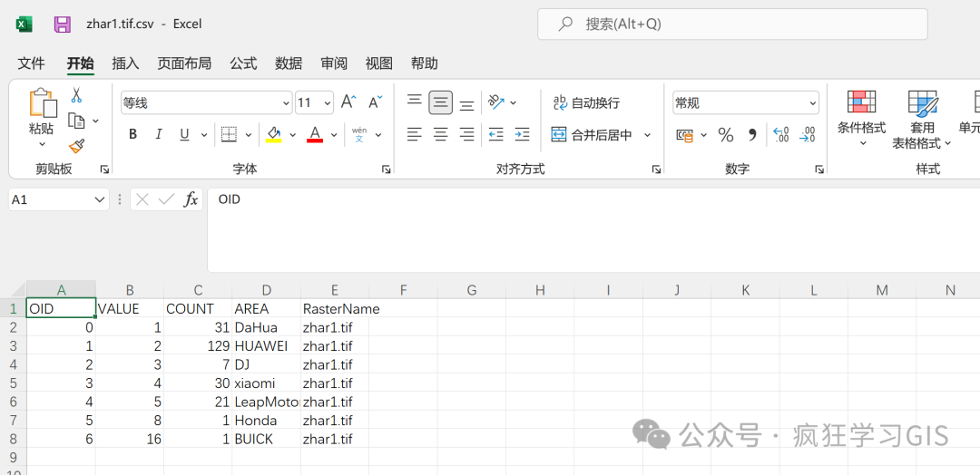Click the text orientation icon
The height and width of the screenshot is (475, 980).
point(496,102)
